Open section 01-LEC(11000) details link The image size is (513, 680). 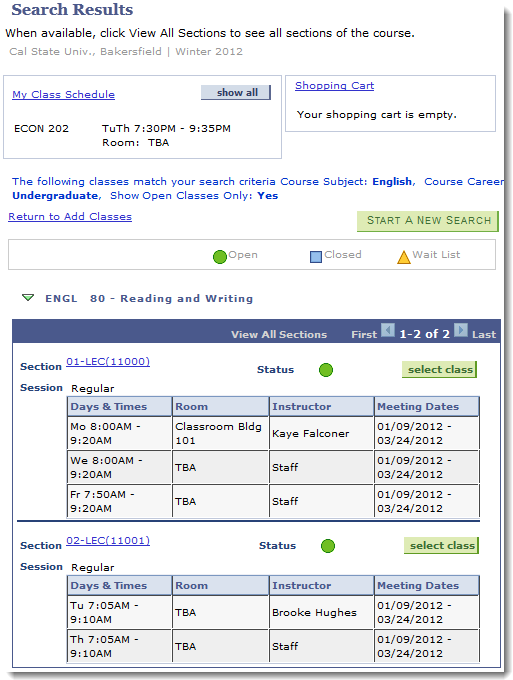[108, 361]
